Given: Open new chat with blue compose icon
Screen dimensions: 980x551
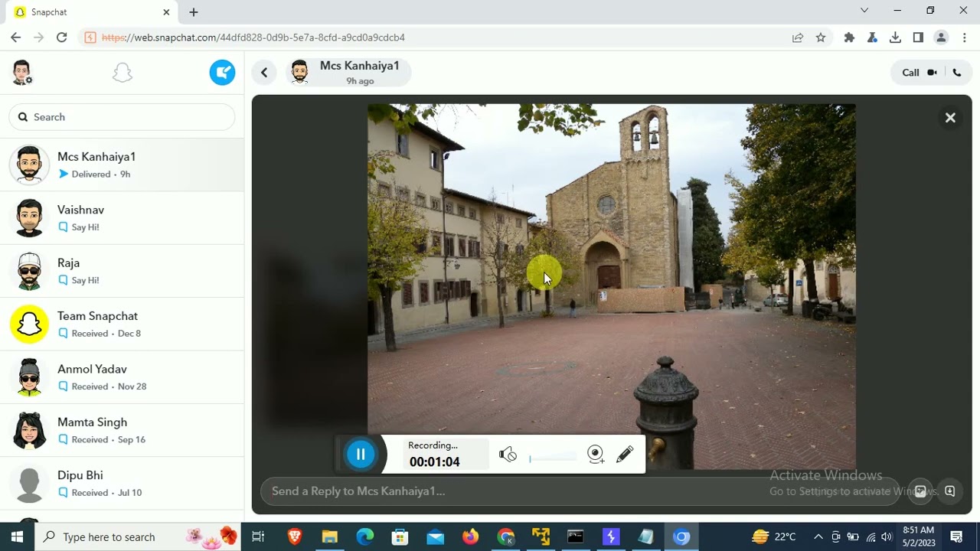Looking at the screenshot, I should (222, 73).
